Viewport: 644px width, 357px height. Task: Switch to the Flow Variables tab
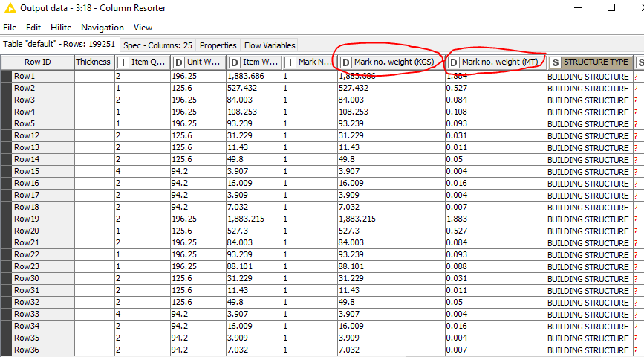click(270, 45)
